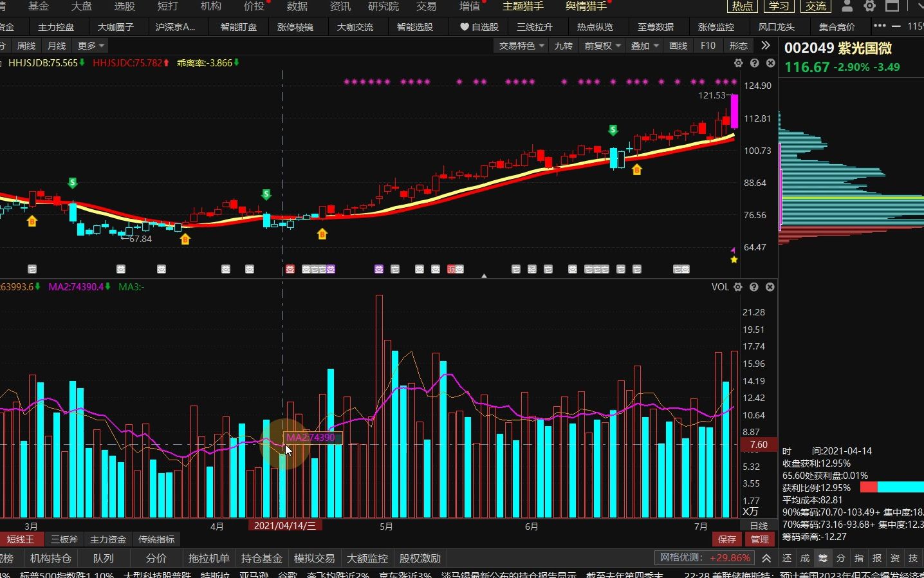Activate the 画线 drawing tool
The height and width of the screenshot is (578, 924).
click(x=678, y=46)
